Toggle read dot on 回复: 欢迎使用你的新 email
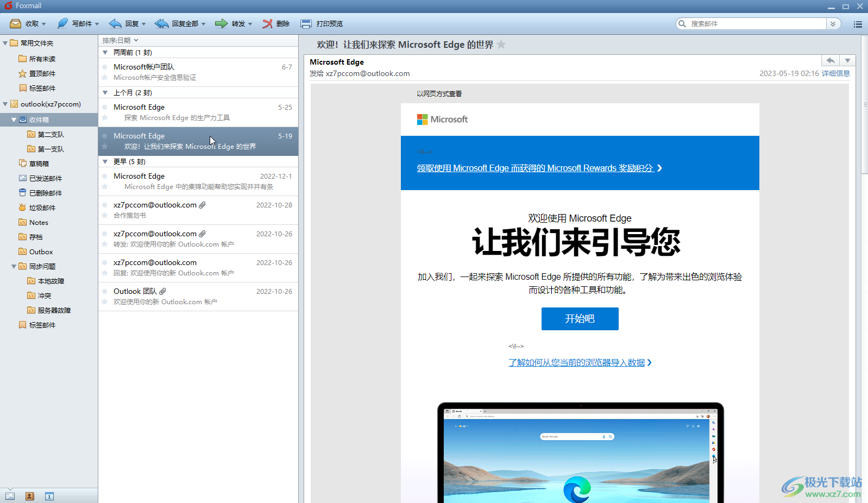The height and width of the screenshot is (503, 868). (105, 263)
